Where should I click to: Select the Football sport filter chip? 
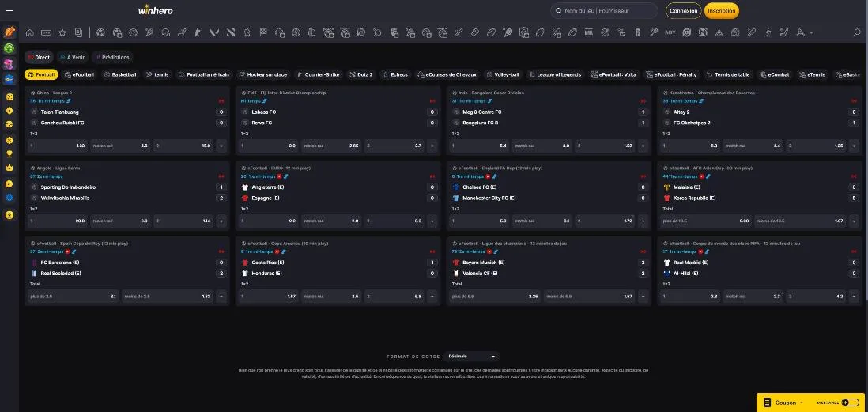42,74
